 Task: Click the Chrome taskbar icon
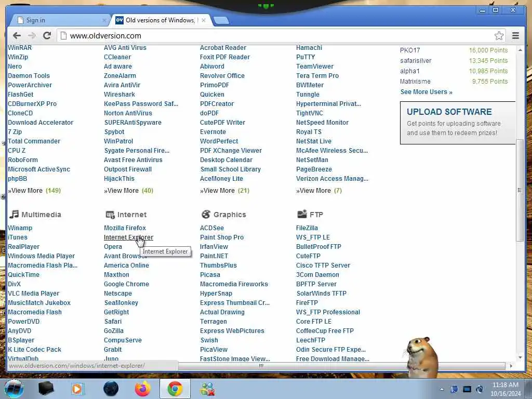pos(175,389)
